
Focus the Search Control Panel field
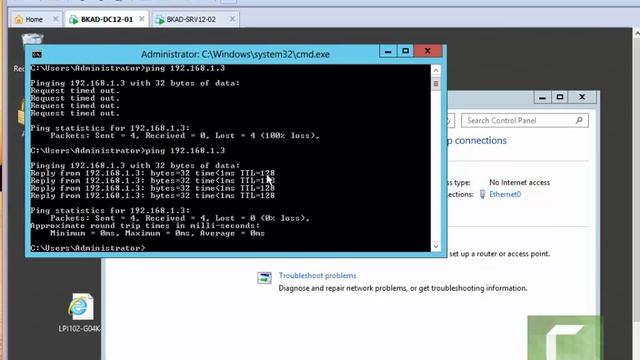coord(525,120)
